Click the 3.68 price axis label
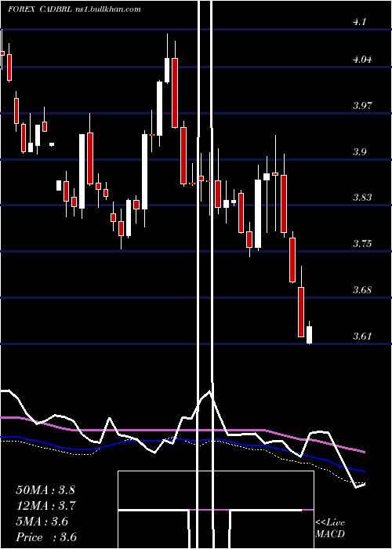 (362, 290)
